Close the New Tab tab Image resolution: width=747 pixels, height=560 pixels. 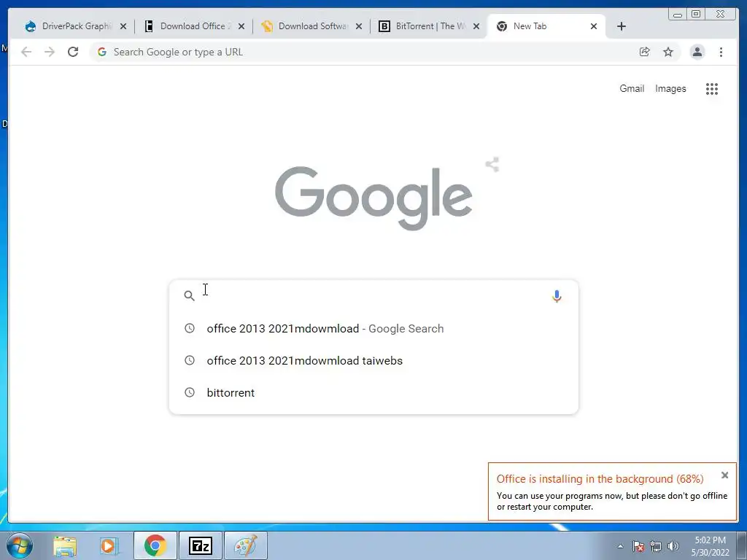594,27
